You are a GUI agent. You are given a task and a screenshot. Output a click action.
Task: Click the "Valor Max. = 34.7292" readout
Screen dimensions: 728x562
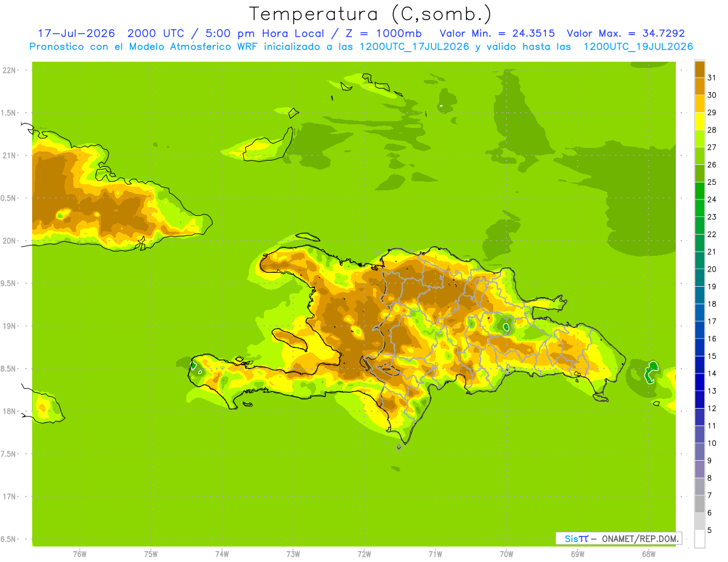tap(626, 33)
